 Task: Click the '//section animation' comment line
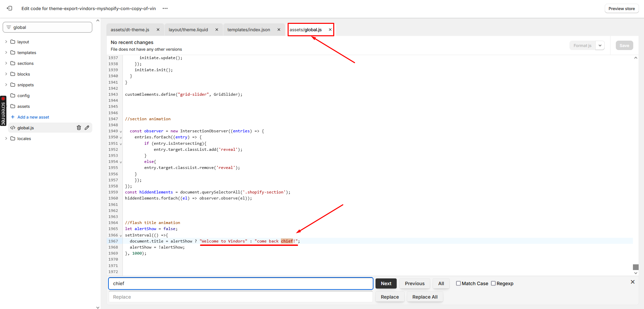(148, 119)
